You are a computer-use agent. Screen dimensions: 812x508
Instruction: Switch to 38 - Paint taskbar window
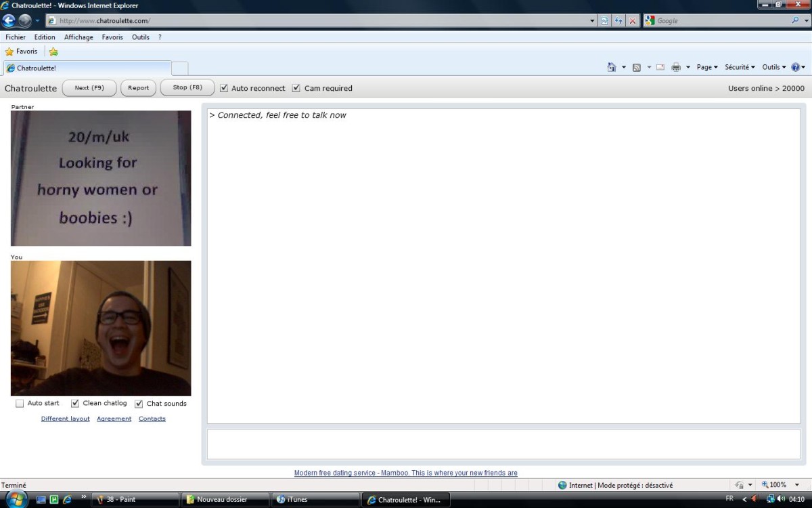pyautogui.click(x=135, y=500)
